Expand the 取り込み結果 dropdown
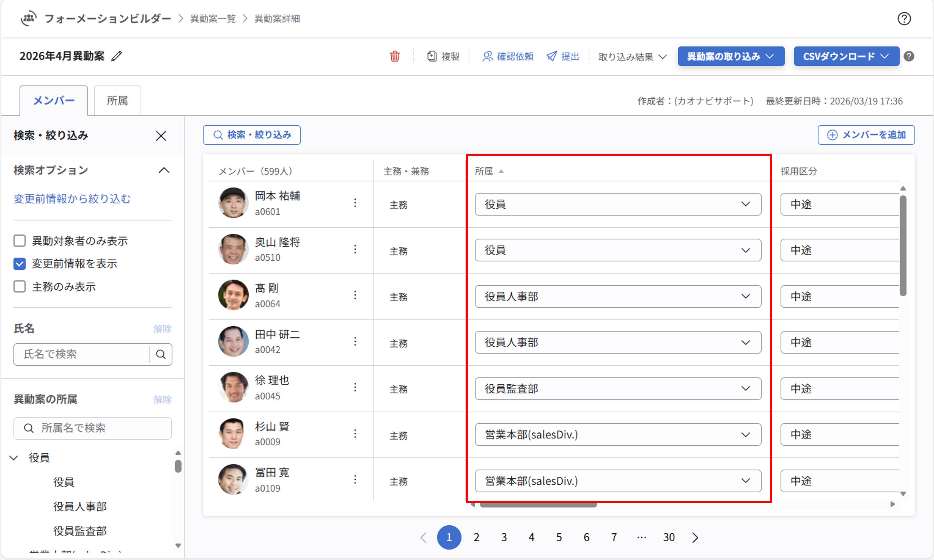This screenshot has height=560, width=934. (x=632, y=57)
